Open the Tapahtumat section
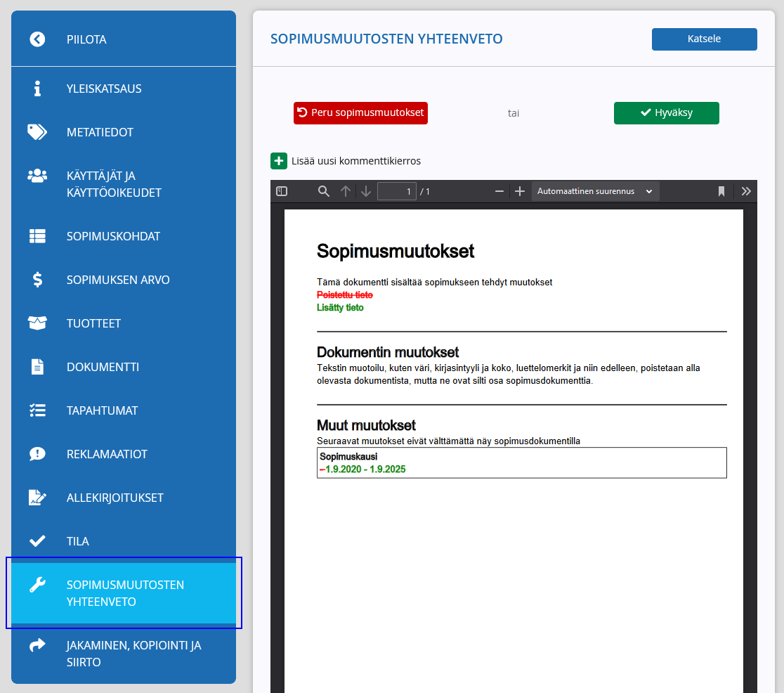The width and height of the screenshot is (784, 693). click(124, 410)
